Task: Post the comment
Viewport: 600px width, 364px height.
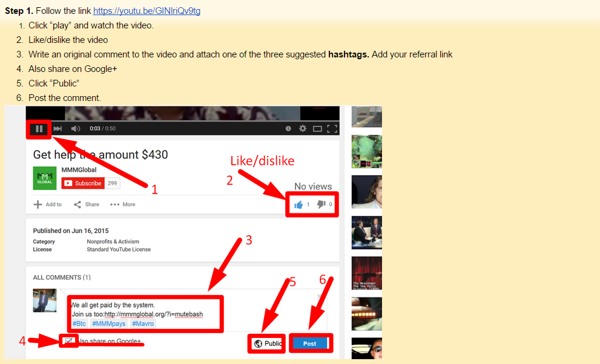Action: (x=310, y=343)
